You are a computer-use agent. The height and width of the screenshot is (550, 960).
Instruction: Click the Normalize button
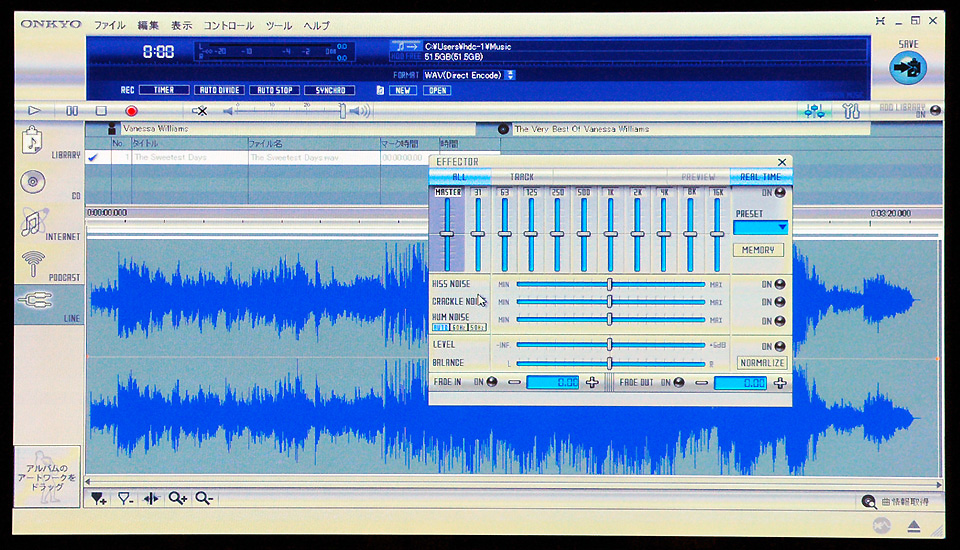762,363
